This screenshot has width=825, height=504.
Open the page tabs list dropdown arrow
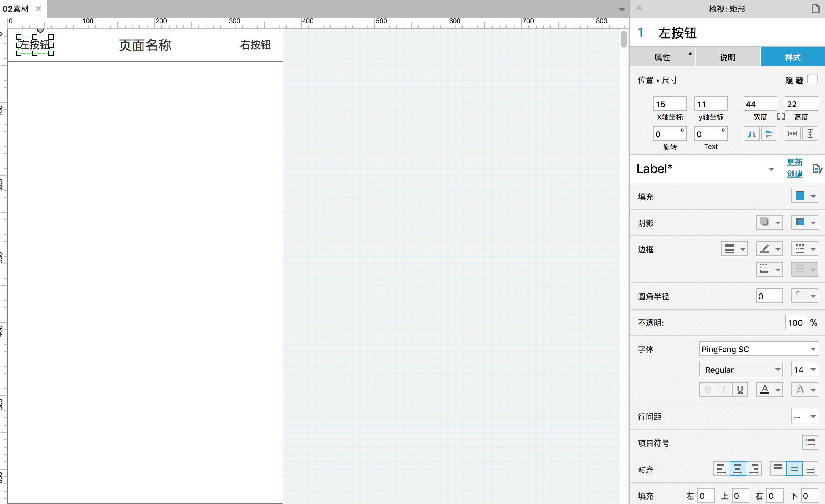pyautogui.click(x=622, y=10)
